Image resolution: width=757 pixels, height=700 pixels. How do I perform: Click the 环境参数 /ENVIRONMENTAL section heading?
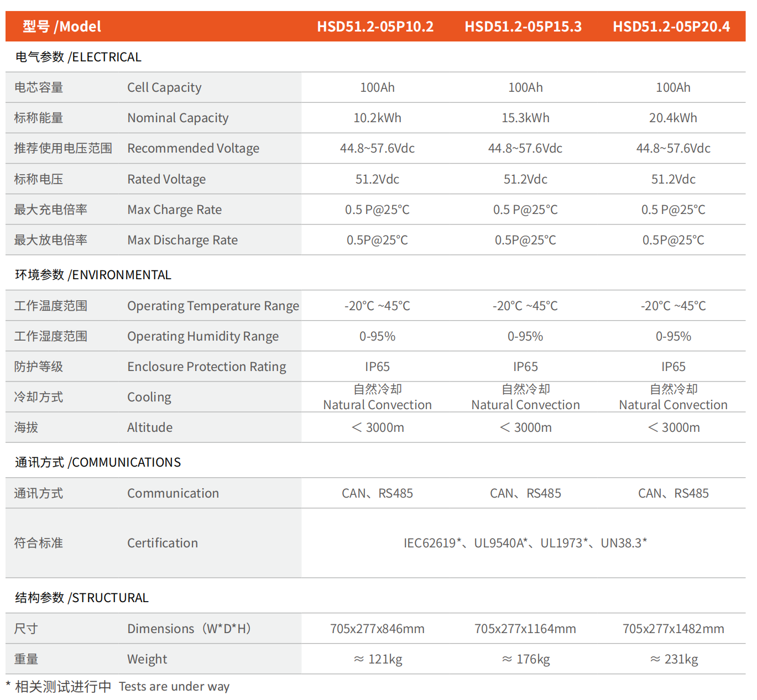point(93,275)
